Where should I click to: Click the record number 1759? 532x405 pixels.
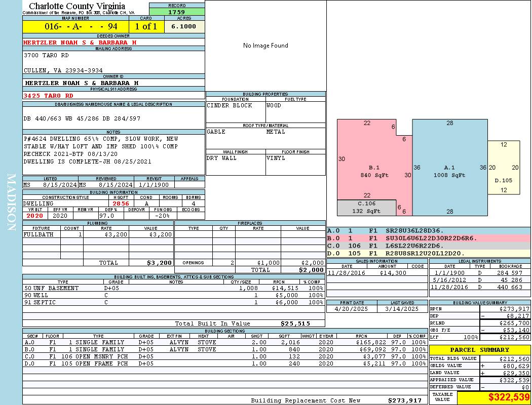177,12
